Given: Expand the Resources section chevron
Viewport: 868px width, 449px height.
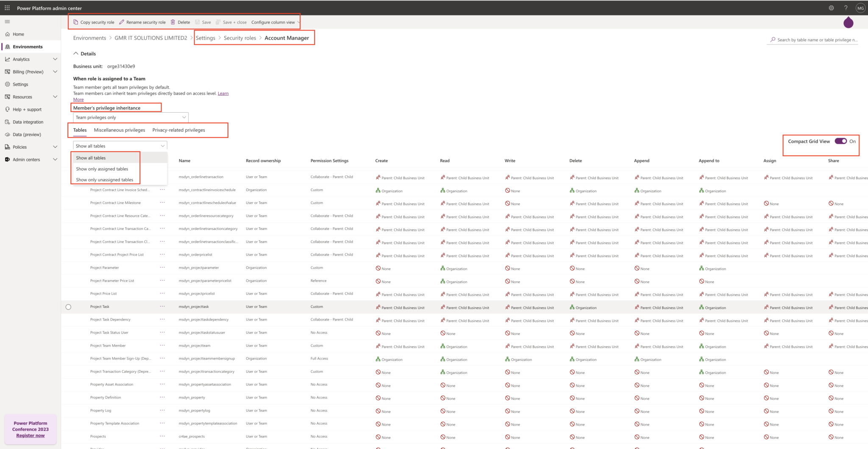Looking at the screenshot, I should coord(55,97).
